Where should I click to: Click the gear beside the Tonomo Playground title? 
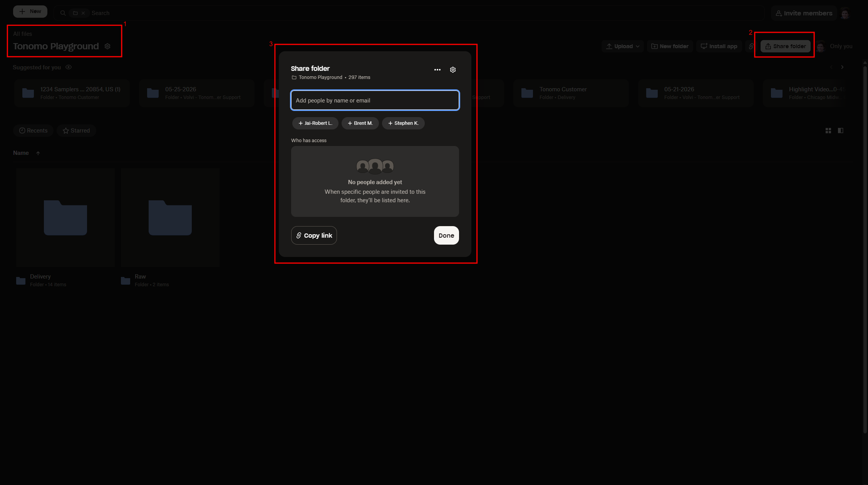(107, 46)
